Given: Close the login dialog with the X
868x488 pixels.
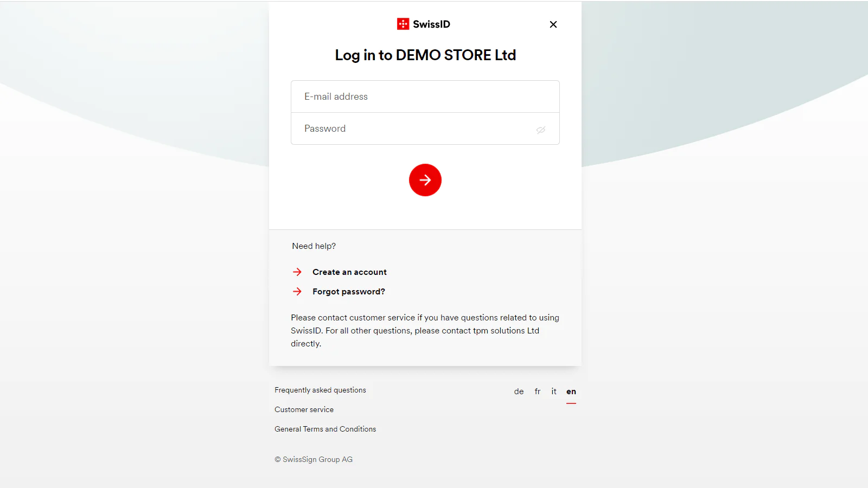Looking at the screenshot, I should pyautogui.click(x=553, y=24).
